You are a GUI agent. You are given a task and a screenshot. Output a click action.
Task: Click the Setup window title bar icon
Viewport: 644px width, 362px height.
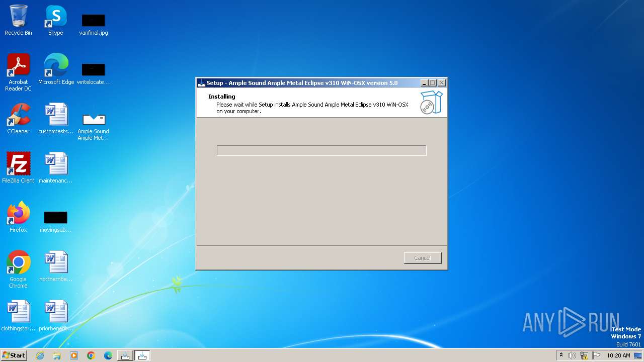click(x=202, y=83)
